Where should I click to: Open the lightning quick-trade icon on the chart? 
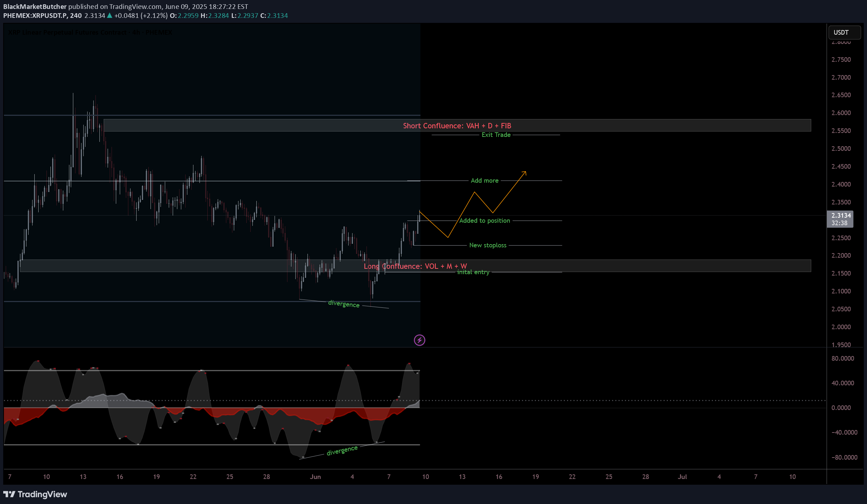[x=420, y=340]
